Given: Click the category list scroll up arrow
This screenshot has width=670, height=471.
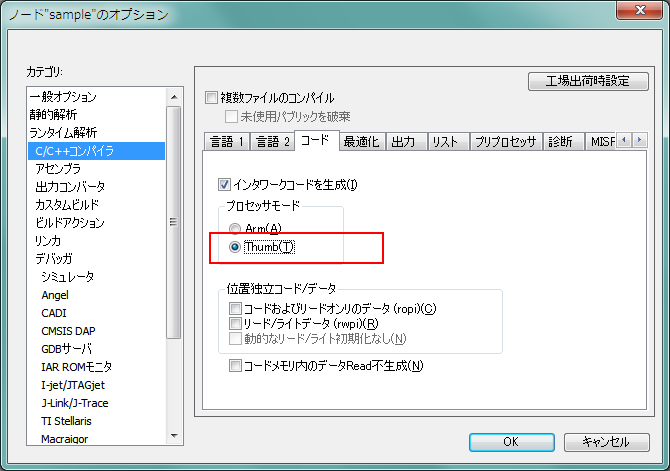Looking at the screenshot, I should pos(174,96).
